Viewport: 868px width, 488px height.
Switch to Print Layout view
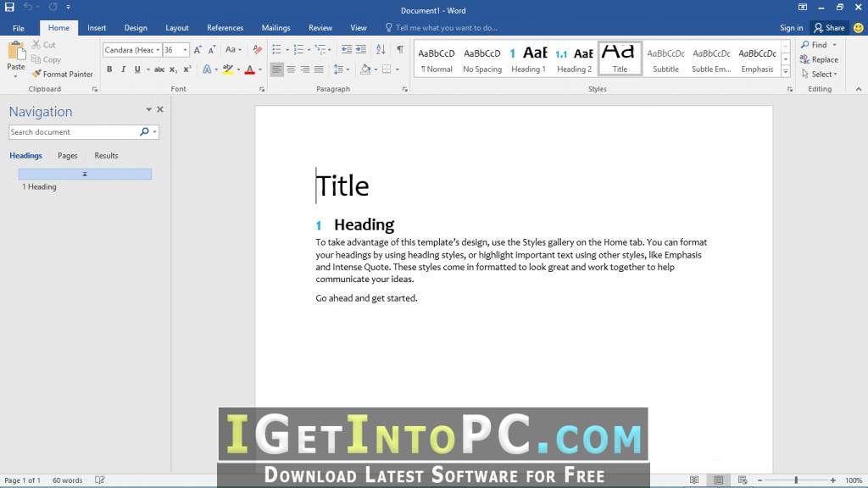[x=719, y=480]
